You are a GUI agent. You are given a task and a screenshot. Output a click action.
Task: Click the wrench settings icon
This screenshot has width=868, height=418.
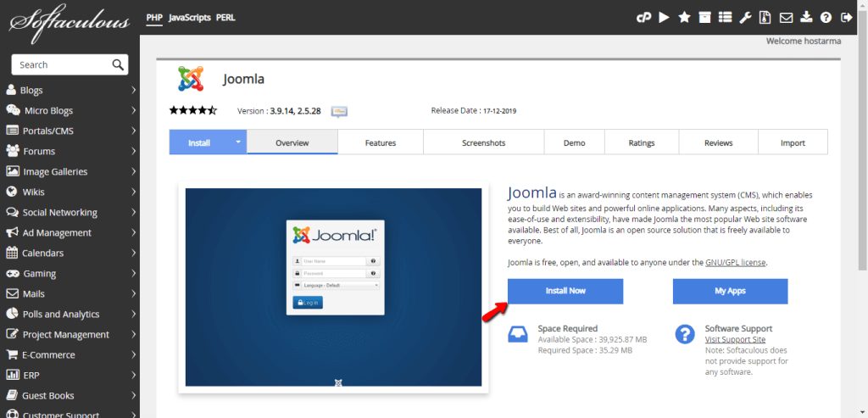point(746,17)
